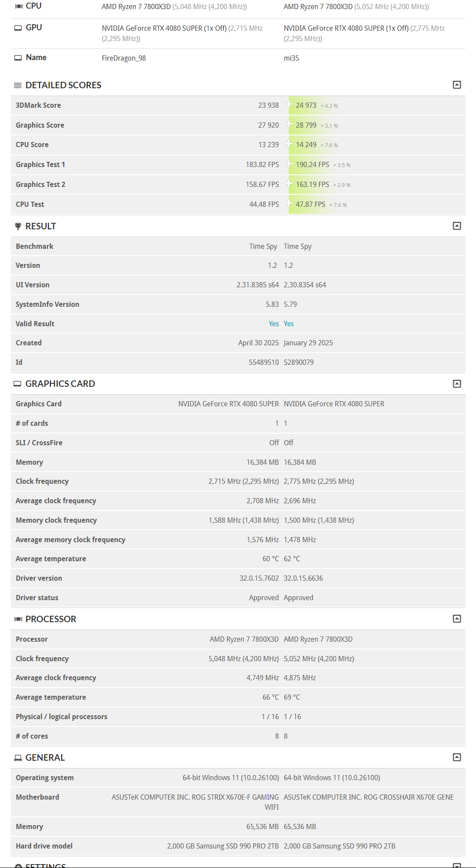Collapse the Result section

pos(457,226)
